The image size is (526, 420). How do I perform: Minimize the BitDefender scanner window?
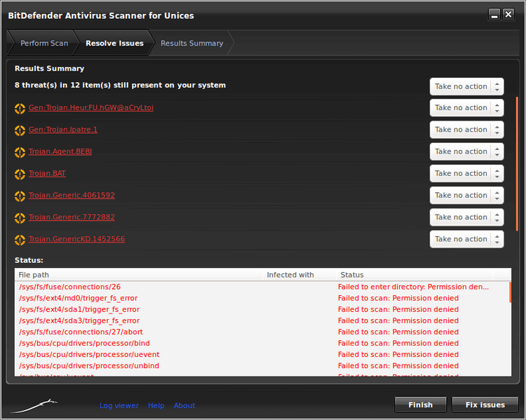pyautogui.click(x=494, y=15)
